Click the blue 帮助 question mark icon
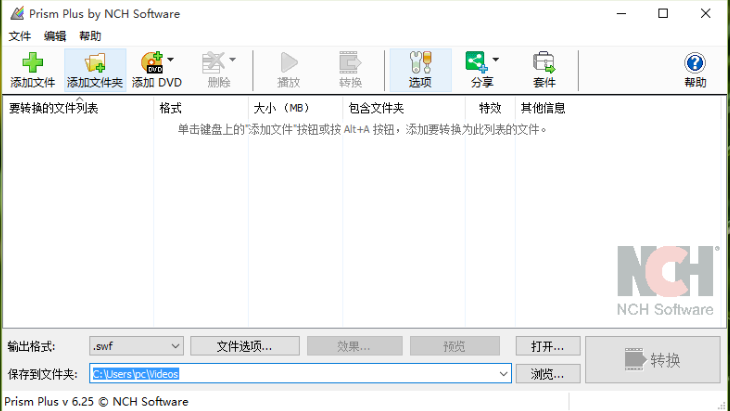 click(695, 62)
